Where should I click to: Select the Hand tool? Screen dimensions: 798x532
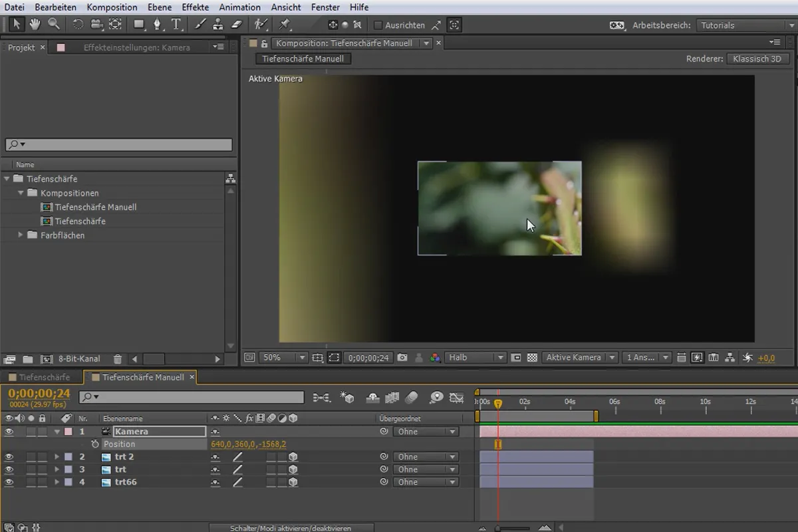pyautogui.click(x=35, y=25)
